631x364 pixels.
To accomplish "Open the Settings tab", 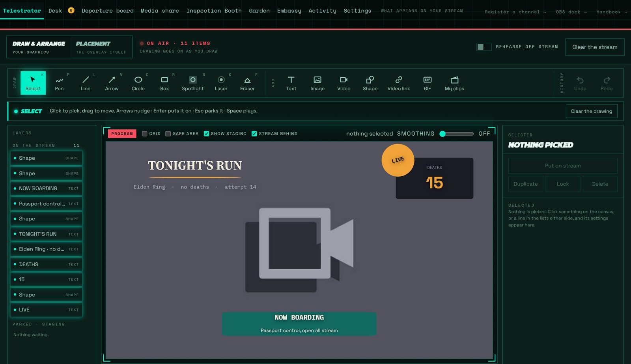I will [357, 11].
